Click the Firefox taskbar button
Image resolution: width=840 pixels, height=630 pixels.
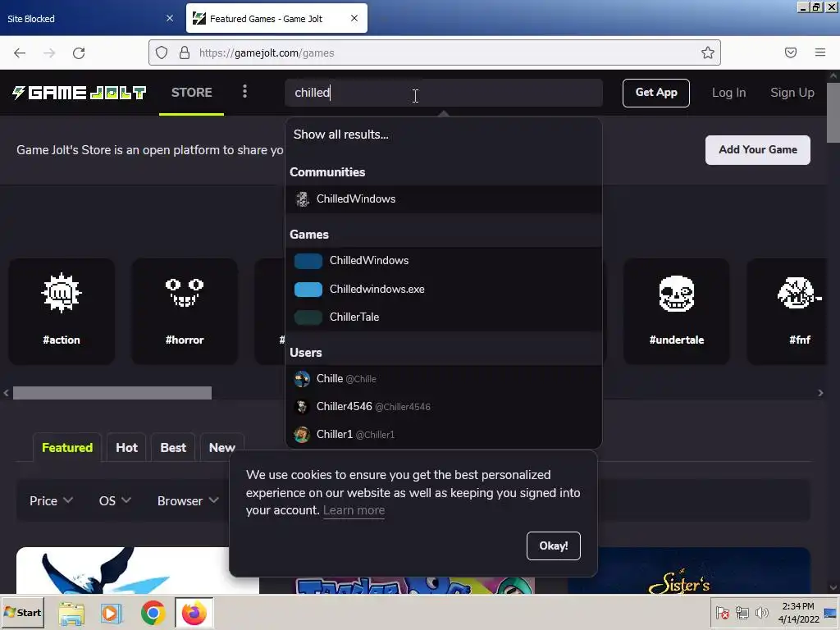(194, 613)
